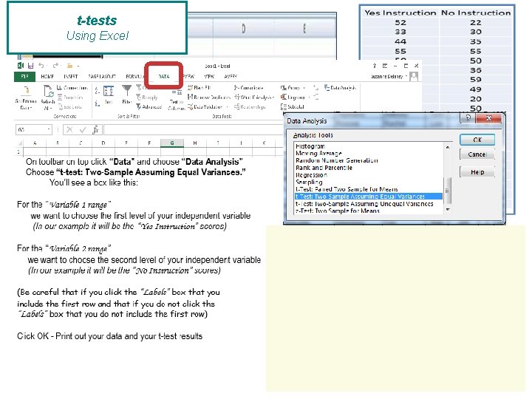Click the Reapply filter command

(x=147, y=98)
